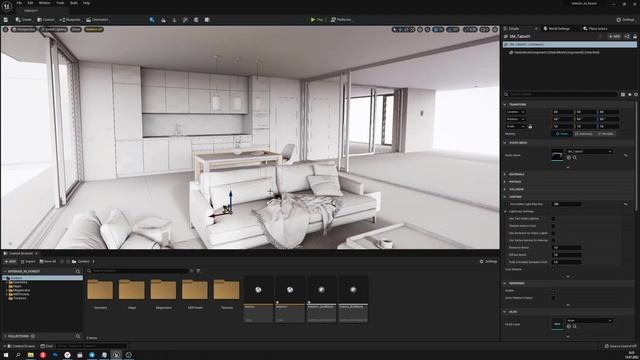Click browse-to-asset icon under Static Mesh

575,158
